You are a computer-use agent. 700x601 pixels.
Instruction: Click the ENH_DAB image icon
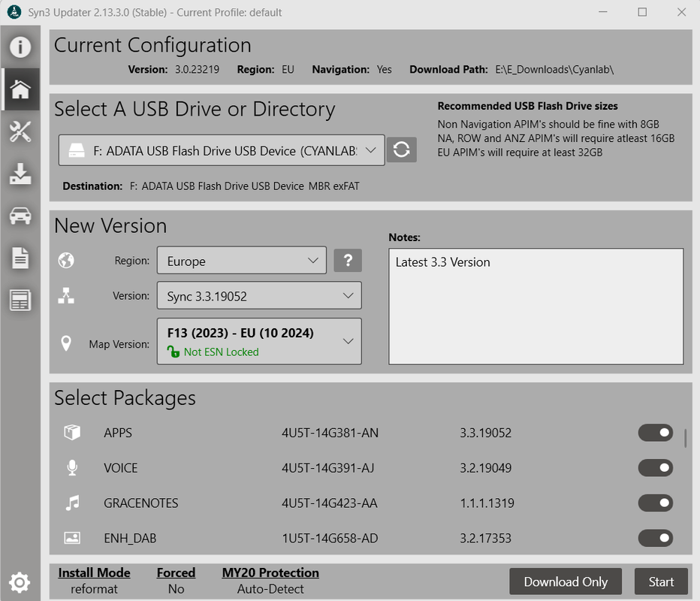(72, 538)
